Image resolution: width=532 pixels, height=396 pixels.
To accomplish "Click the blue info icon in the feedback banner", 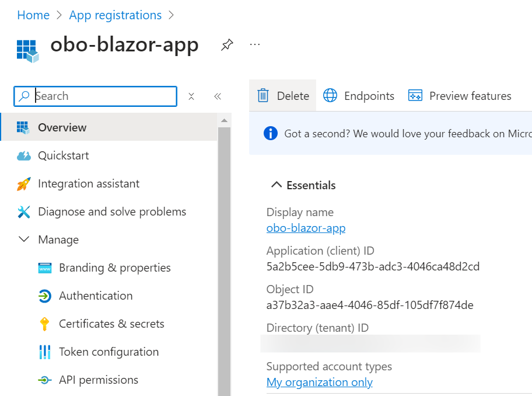I will [x=271, y=133].
